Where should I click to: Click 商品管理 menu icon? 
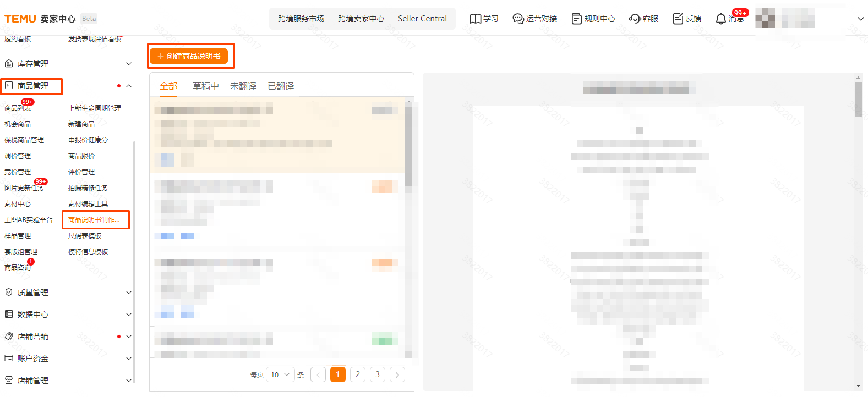[9, 86]
